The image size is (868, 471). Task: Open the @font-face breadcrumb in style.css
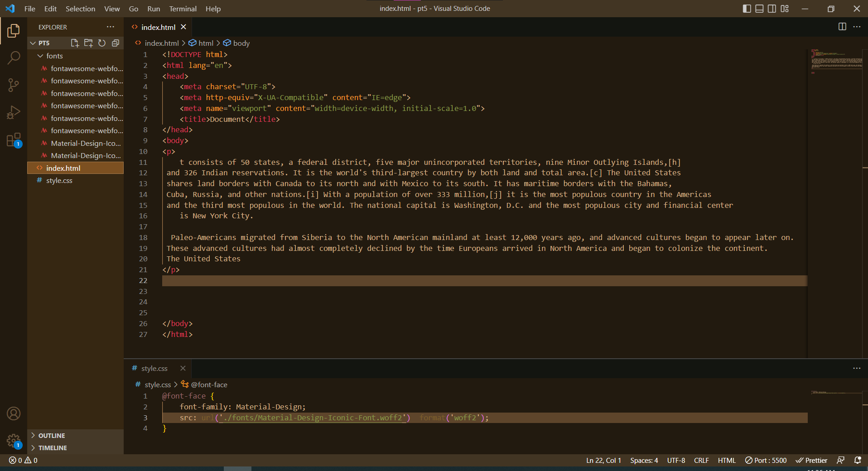coord(204,384)
